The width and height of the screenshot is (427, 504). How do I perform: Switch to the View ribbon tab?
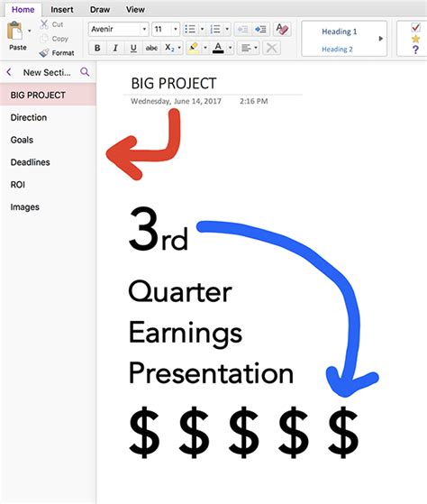[135, 9]
